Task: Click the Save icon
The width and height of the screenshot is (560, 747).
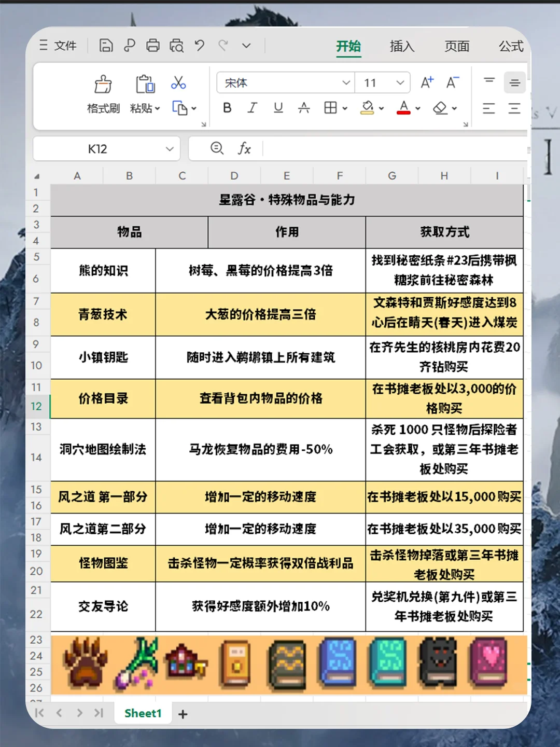Action: pyautogui.click(x=106, y=46)
